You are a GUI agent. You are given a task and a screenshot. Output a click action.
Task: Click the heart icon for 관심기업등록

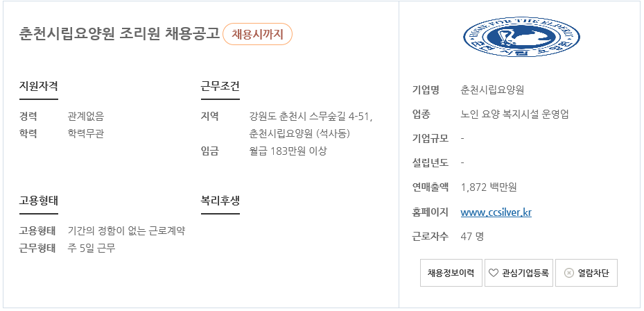click(x=494, y=273)
